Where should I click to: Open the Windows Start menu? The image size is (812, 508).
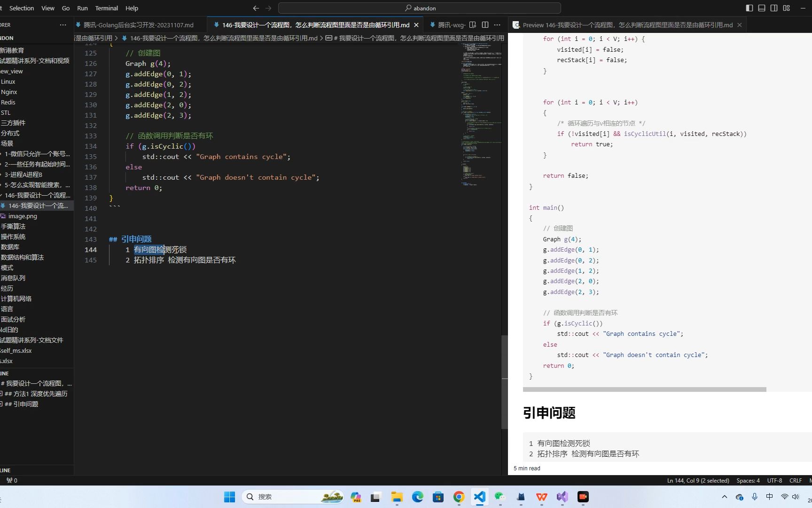click(x=229, y=497)
